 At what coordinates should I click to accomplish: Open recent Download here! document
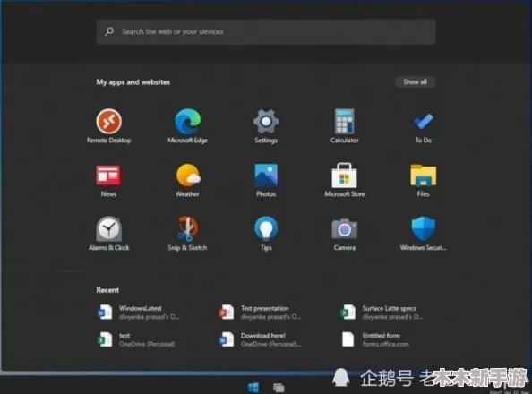pos(261,339)
